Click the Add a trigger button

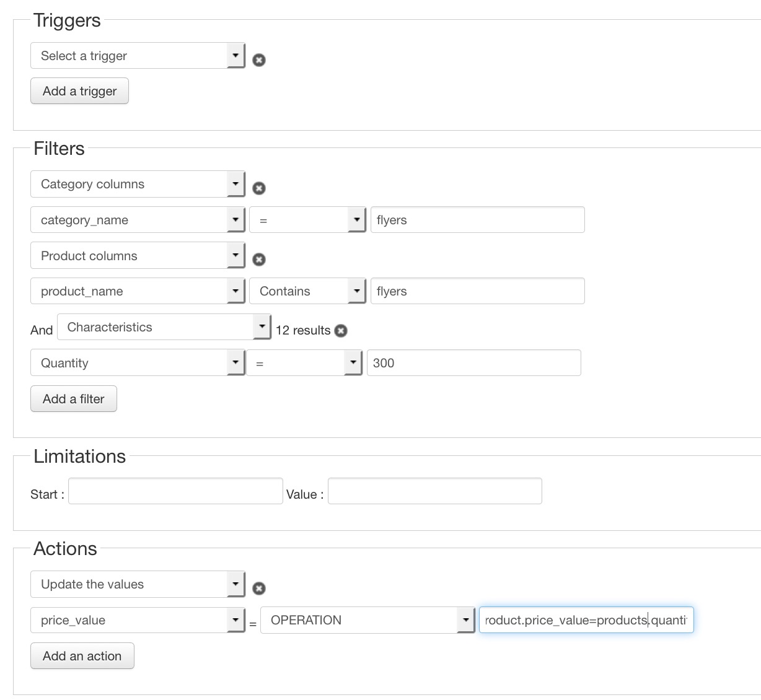pyautogui.click(x=79, y=91)
